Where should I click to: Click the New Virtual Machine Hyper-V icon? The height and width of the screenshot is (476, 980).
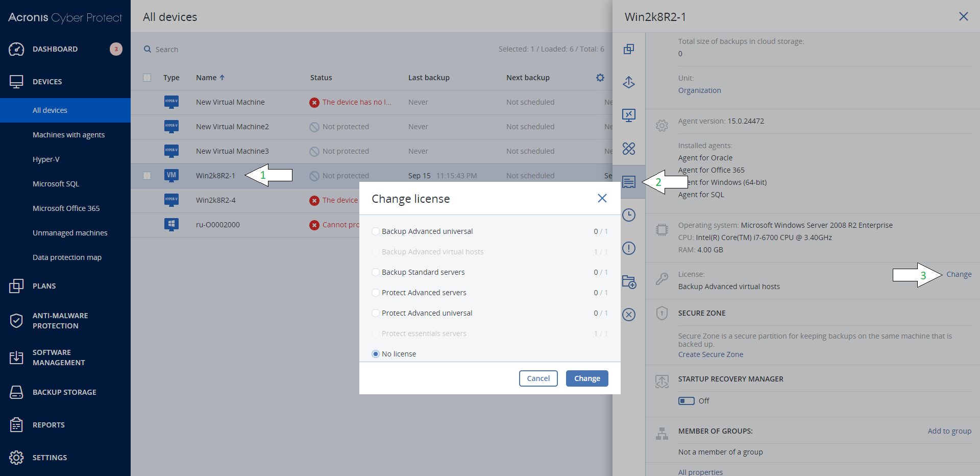171,102
